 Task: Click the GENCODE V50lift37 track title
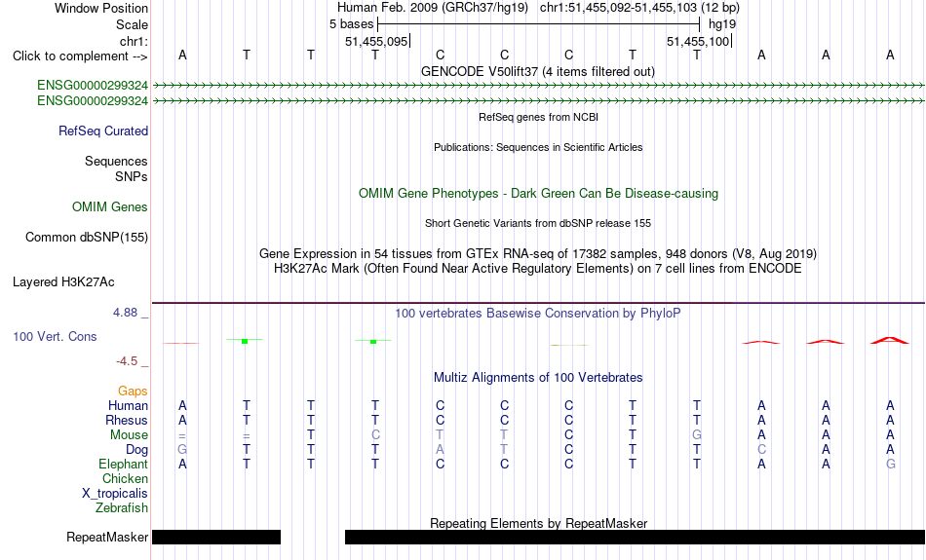click(537, 71)
